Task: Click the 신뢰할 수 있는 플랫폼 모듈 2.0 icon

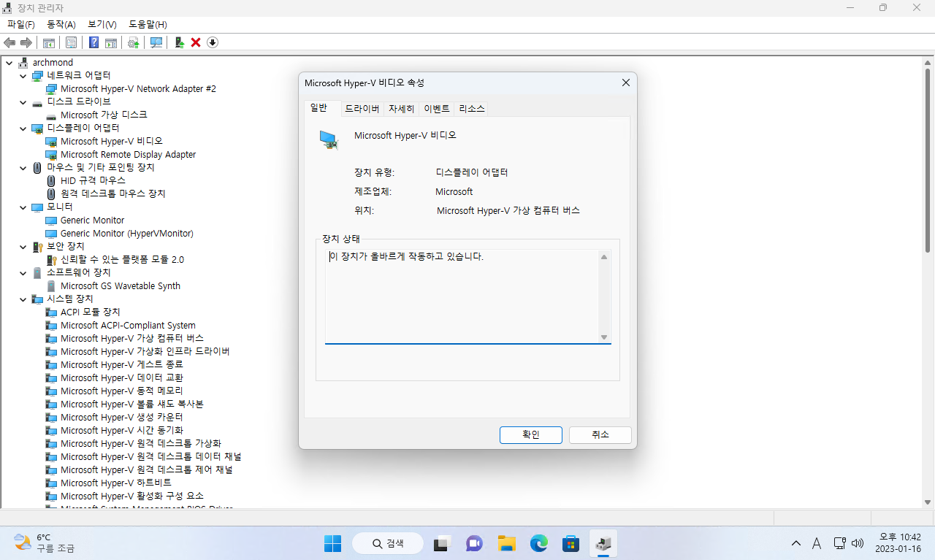Action: [51, 259]
